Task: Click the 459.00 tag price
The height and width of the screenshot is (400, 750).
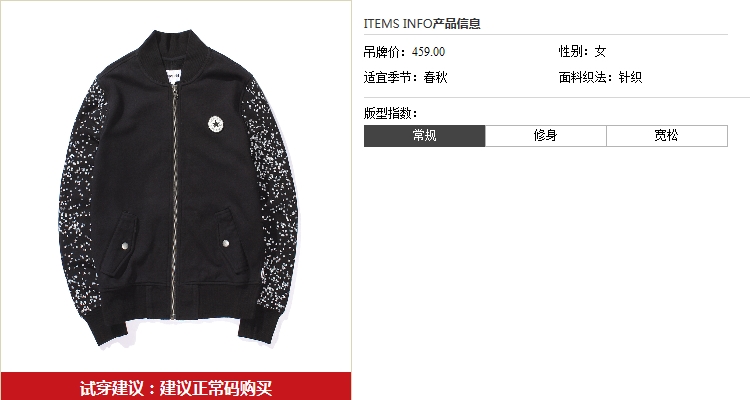Action: point(428,52)
